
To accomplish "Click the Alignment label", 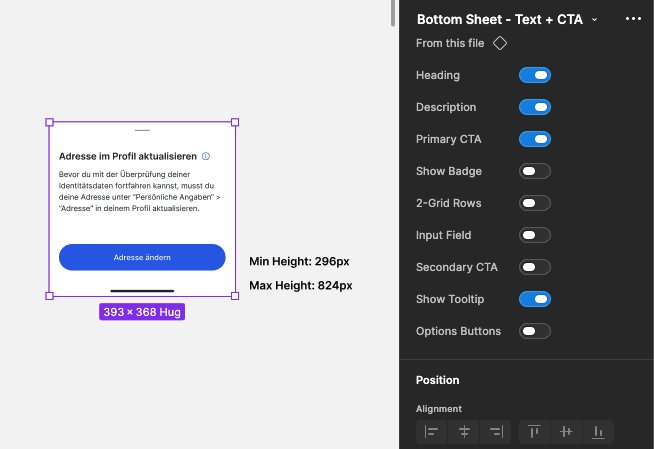I will click(439, 409).
